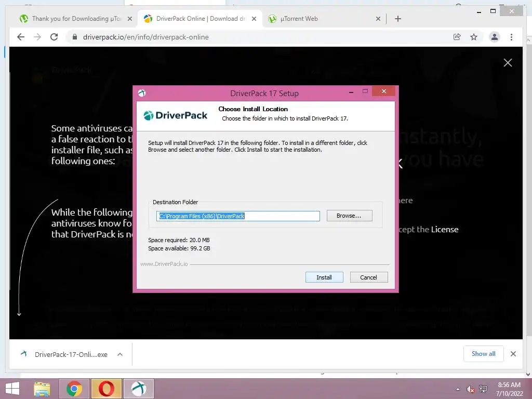
Task: Click the network tray icon
Action: [x=483, y=389]
